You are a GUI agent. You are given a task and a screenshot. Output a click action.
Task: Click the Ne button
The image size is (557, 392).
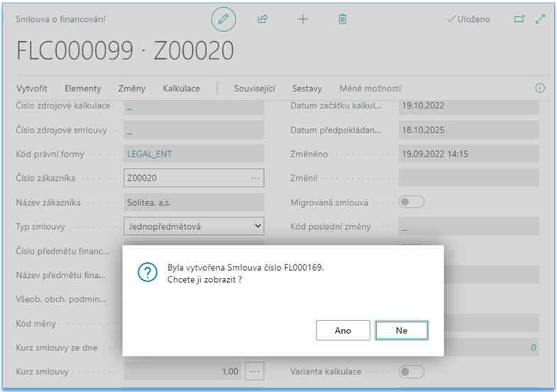(x=402, y=330)
